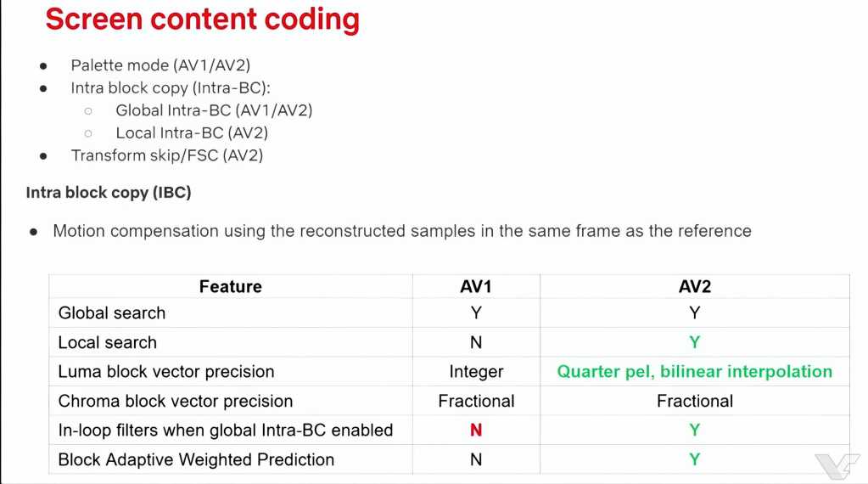
Task: Click "Chroma block vector precision" row label
Action: tap(176, 401)
